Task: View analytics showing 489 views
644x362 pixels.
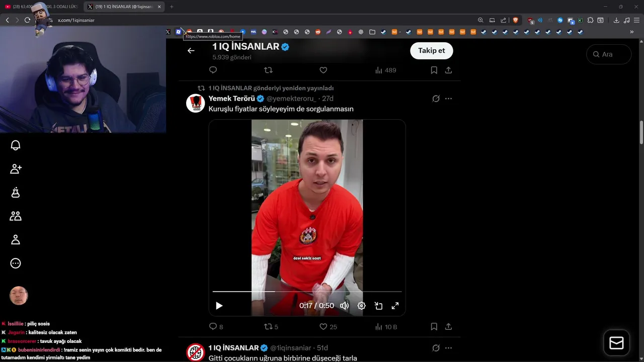Action: coord(385,70)
